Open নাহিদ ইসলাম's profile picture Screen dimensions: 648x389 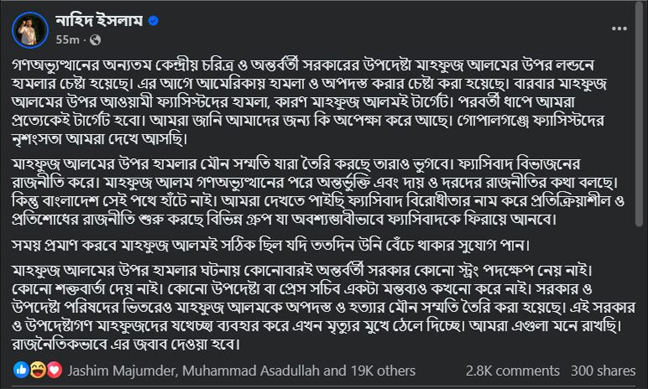click(30, 30)
